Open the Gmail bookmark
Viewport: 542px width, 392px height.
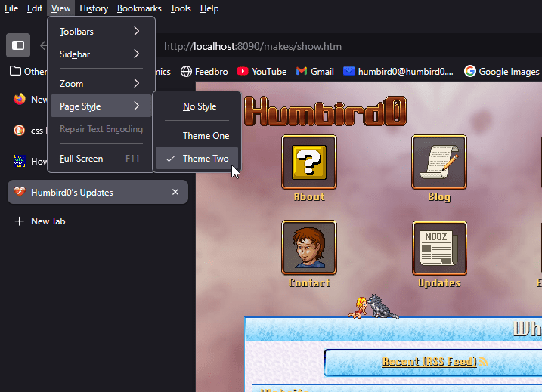click(314, 72)
